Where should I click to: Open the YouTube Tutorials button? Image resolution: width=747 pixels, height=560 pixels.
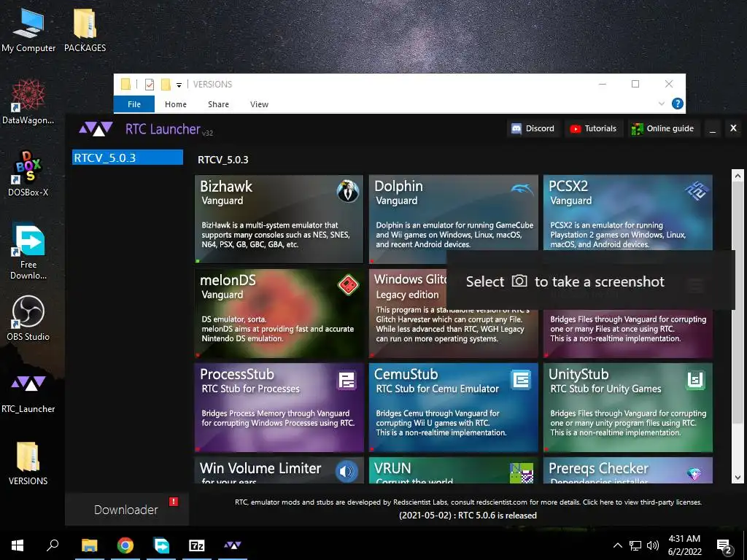(594, 128)
